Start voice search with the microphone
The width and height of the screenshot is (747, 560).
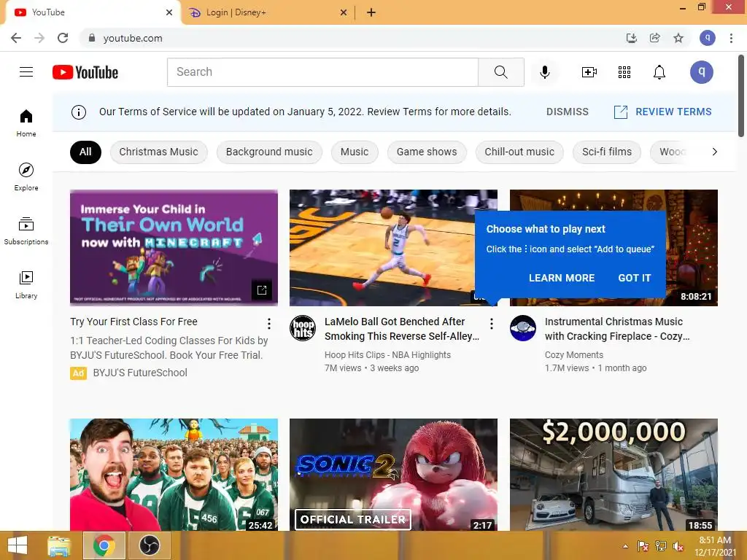[544, 72]
